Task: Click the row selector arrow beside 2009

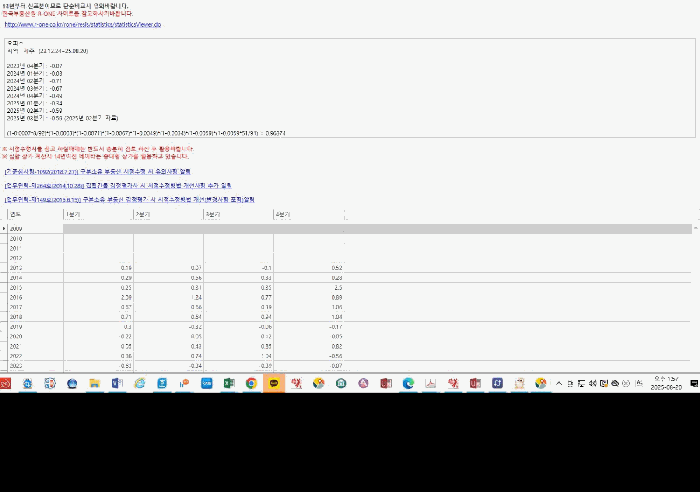Action: point(4,229)
